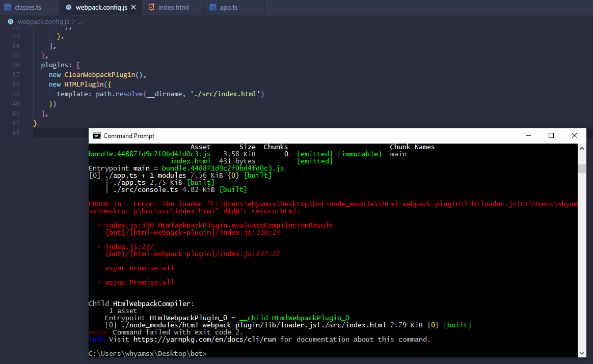Screen dimensions: 593x364
Task: Close the Command Prompt window
Action: tap(574, 135)
